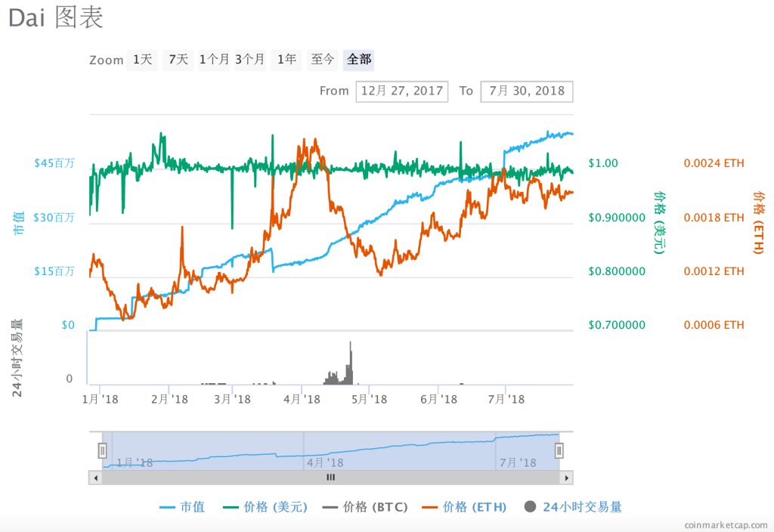The width and height of the screenshot is (774, 532).
Task: Choose the 1年 zoom range
Action: 286,60
